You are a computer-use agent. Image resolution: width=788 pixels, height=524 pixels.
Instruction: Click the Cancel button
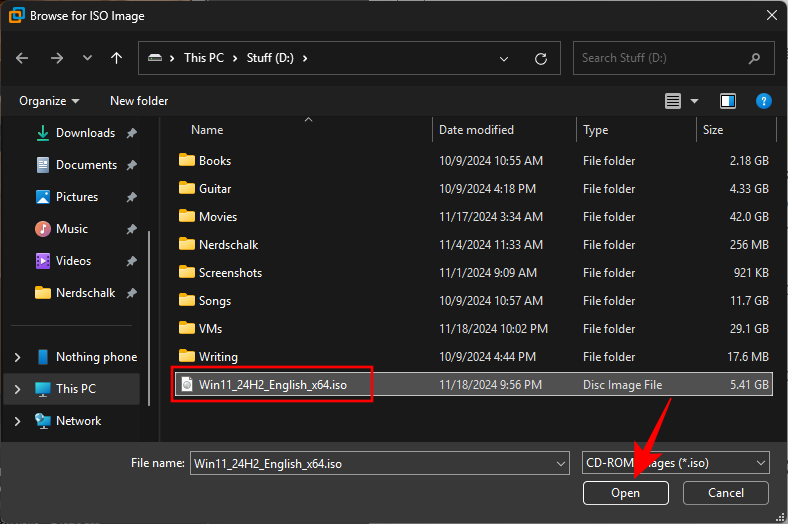(725, 493)
